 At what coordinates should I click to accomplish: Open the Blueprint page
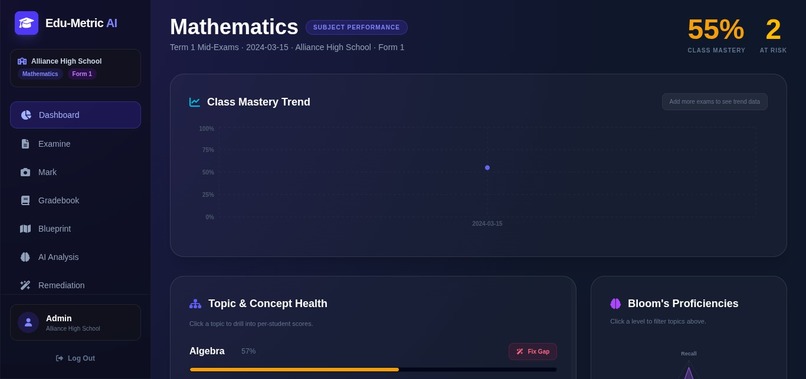pyautogui.click(x=76, y=229)
